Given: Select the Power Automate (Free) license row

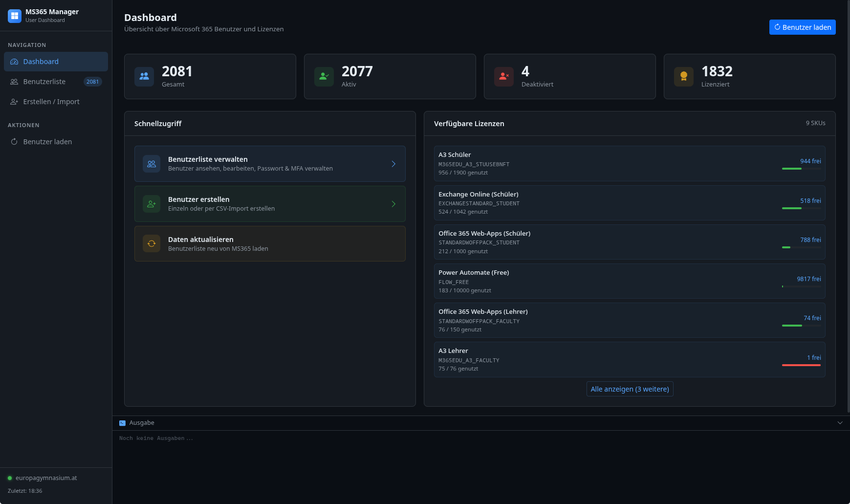Looking at the screenshot, I should point(630,281).
